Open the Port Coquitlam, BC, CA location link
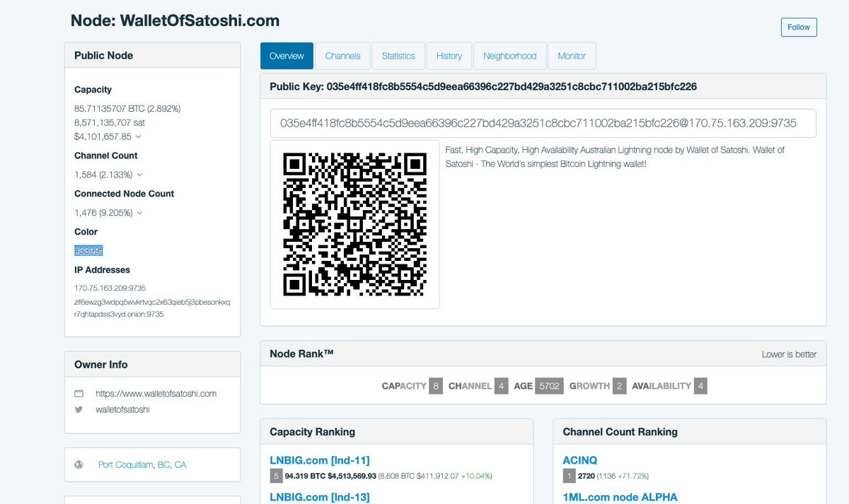This screenshot has width=849, height=504. 142,465
